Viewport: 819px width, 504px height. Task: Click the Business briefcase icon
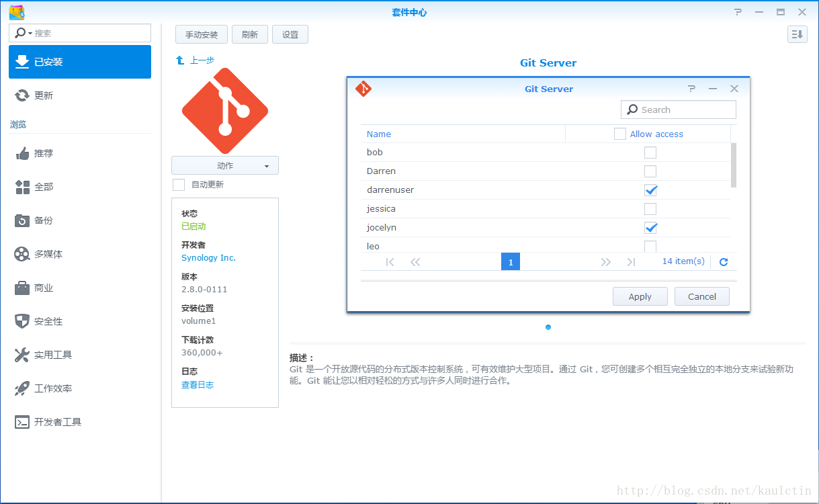(x=22, y=288)
